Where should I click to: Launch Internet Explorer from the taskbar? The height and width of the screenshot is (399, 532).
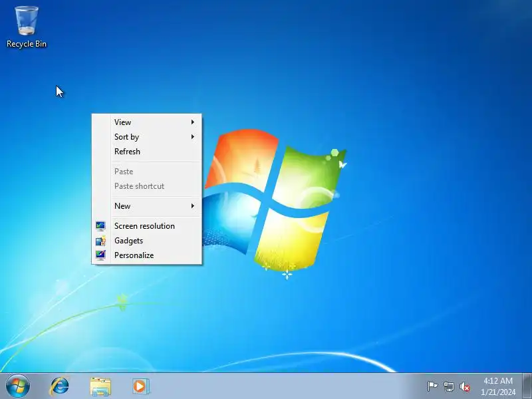[x=59, y=386]
